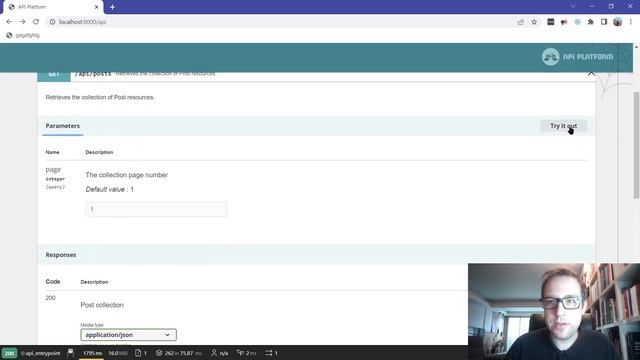The height and width of the screenshot is (360, 640).
Task: Click the 200 status in debug toolbar
Action: [9, 353]
